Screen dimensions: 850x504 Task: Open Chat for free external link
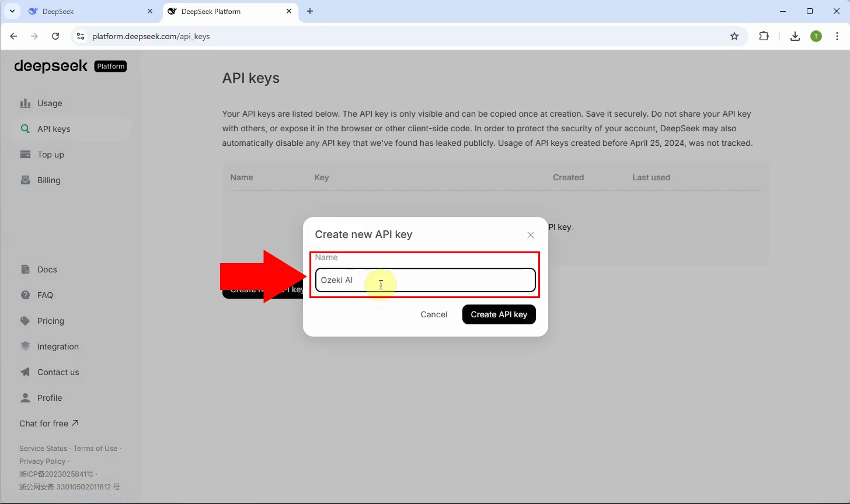[48, 423]
